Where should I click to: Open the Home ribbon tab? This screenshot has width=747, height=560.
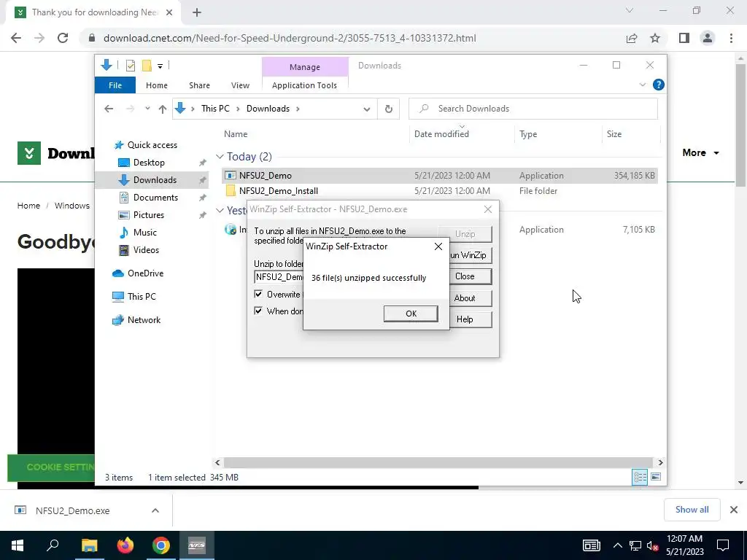pyautogui.click(x=157, y=85)
